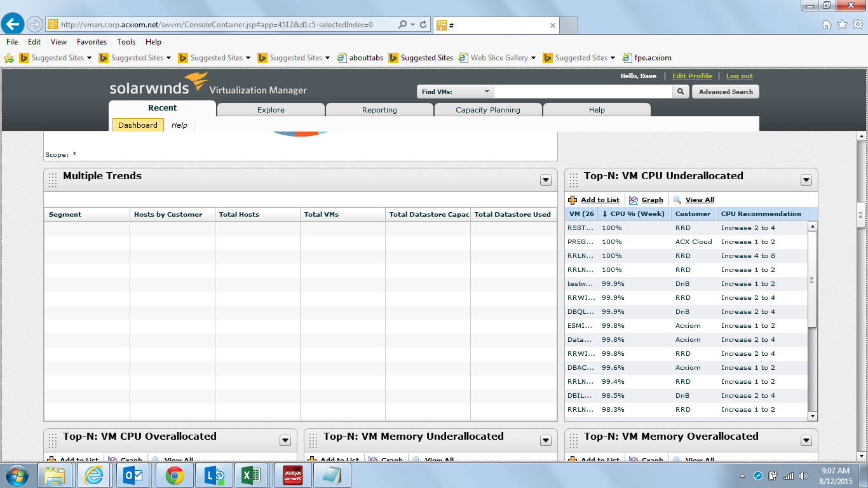Viewport: 868px width, 488px height.
Task: Click the refresh page icon in address bar
Action: 423,25
